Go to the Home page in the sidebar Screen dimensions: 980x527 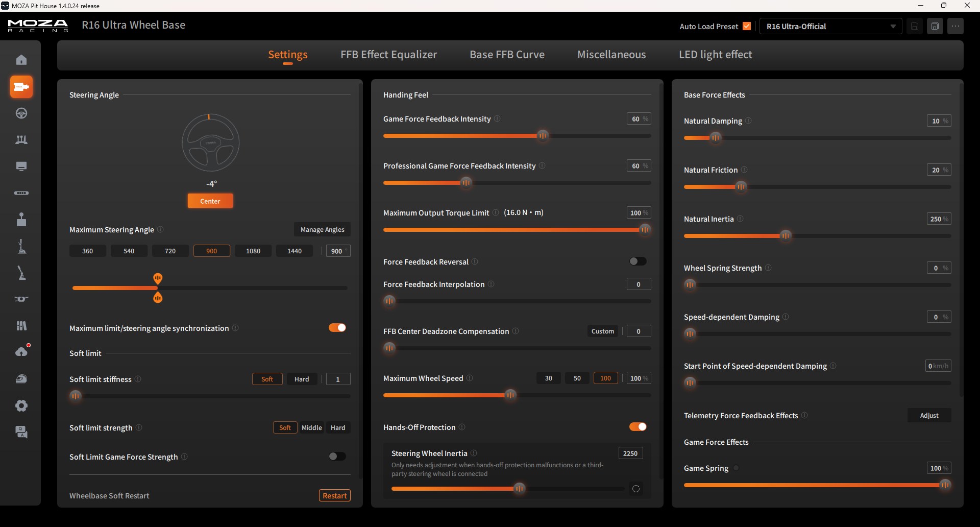coord(21,60)
